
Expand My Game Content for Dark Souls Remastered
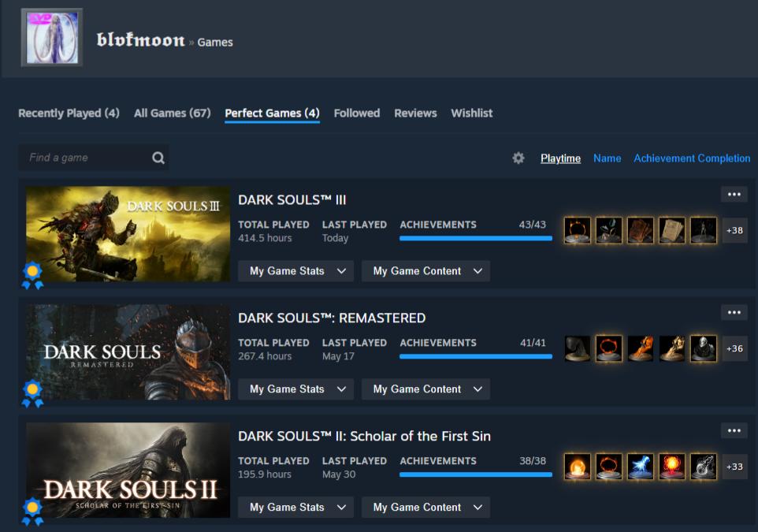click(x=426, y=389)
